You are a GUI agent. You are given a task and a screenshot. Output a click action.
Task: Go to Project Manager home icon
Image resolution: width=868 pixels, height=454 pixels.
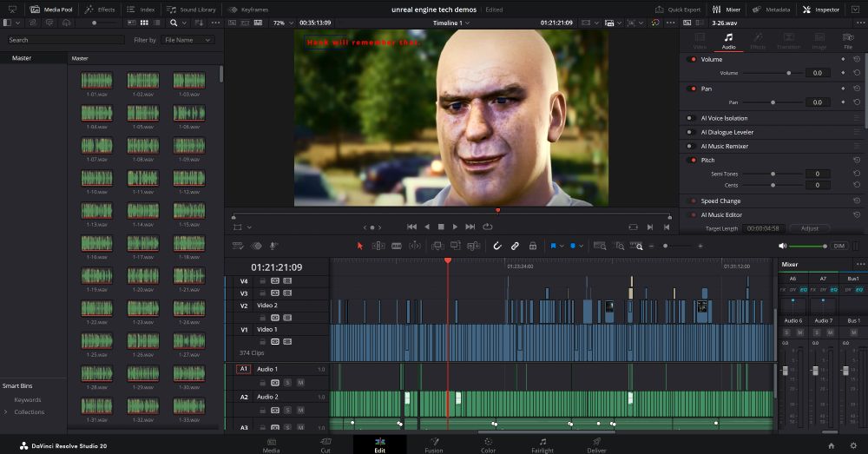click(x=831, y=445)
